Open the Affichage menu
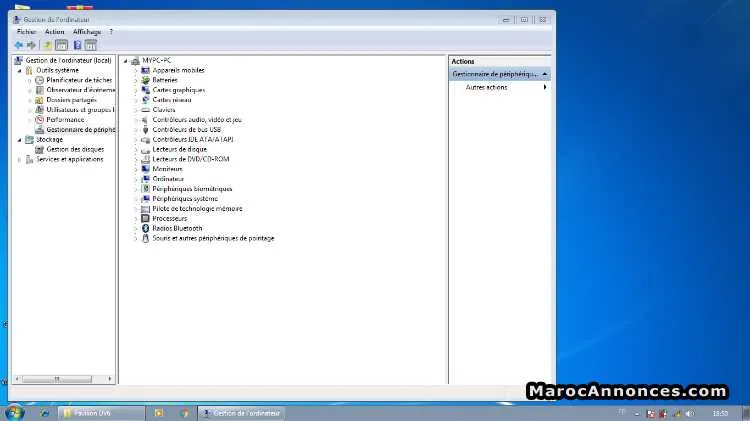This screenshot has width=750, height=421. pos(87,32)
